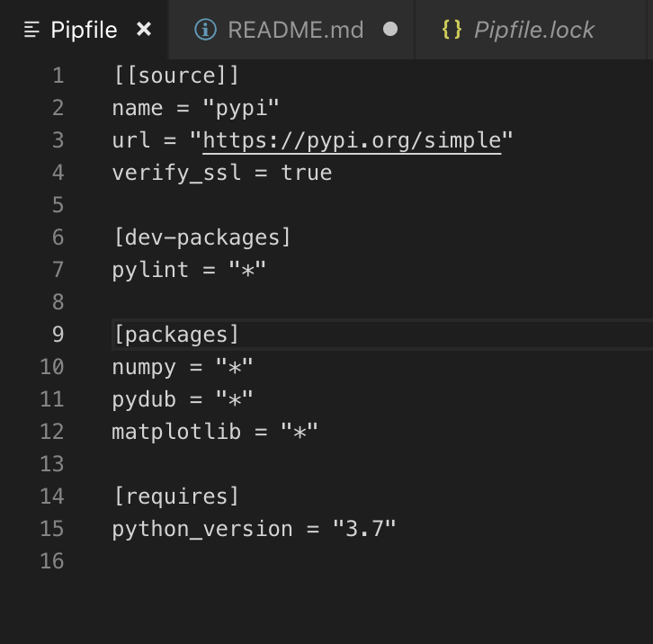Click the unsaved dot on README.md tab
Viewport: 653px width, 644px height.
(390, 30)
